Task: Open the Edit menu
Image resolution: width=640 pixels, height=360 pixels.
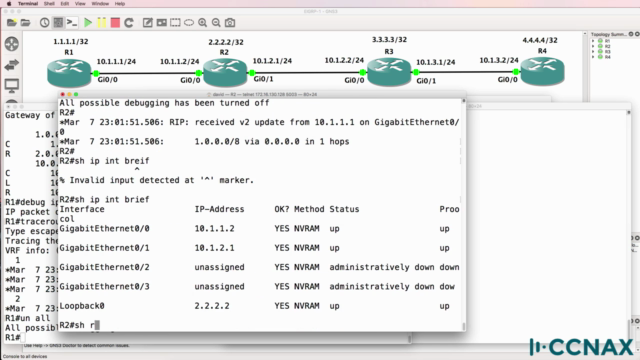Action: pos(65,4)
